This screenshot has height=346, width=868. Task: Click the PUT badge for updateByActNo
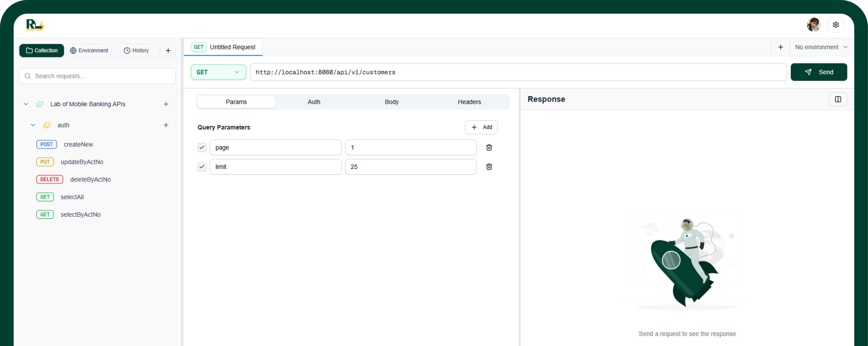(x=45, y=162)
